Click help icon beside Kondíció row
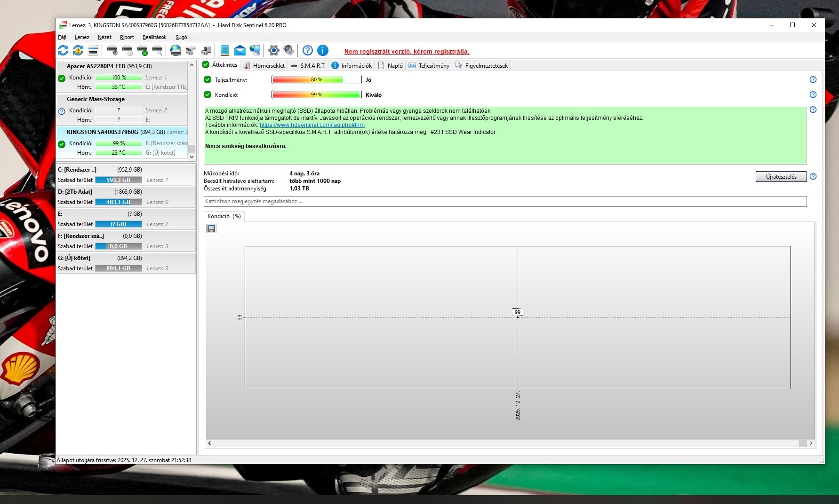 pyautogui.click(x=813, y=94)
